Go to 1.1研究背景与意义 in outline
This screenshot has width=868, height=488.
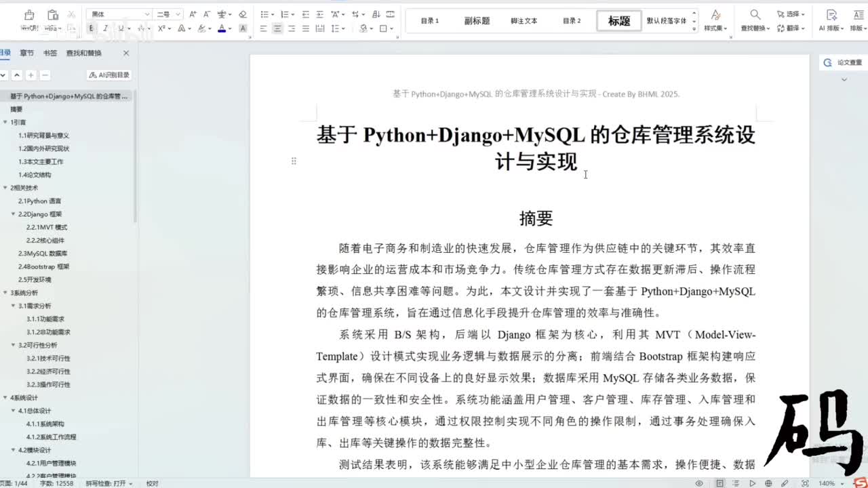coord(43,136)
